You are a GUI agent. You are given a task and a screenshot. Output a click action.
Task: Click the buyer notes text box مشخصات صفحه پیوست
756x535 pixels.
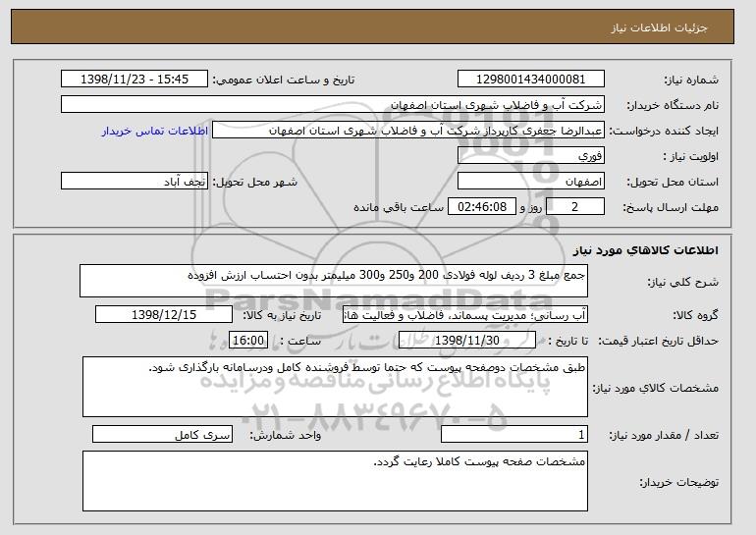(x=335, y=481)
